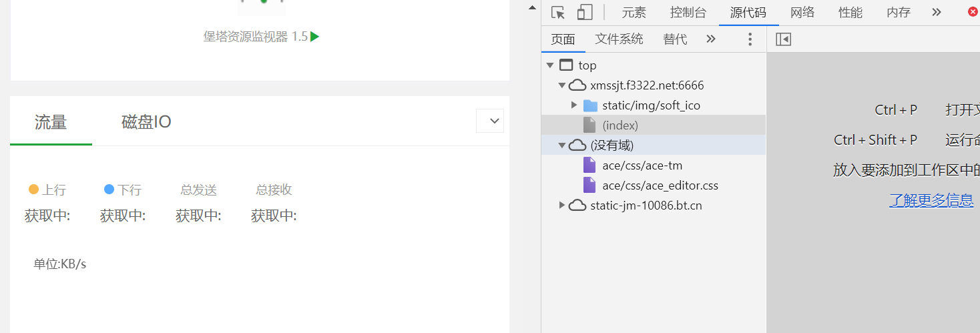Expand the static/img/soft_ico folder arrow
This screenshot has height=333, width=980.
[574, 105]
